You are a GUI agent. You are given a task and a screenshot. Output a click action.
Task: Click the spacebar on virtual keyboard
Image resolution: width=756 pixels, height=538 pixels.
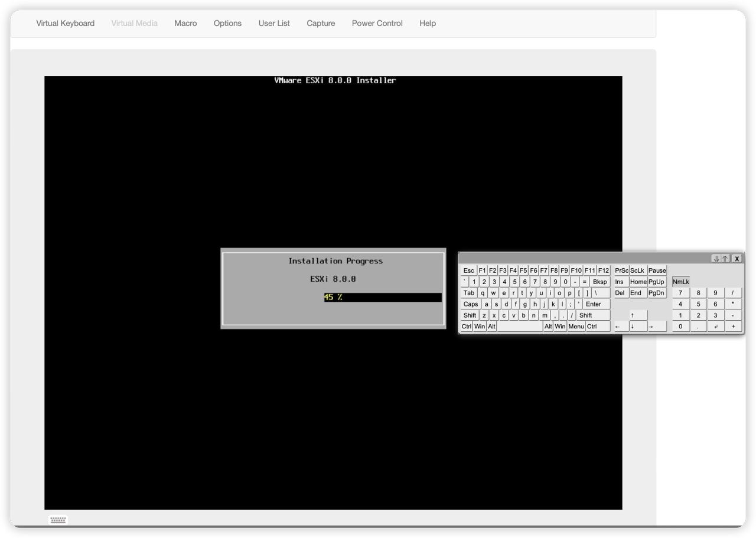click(x=520, y=327)
